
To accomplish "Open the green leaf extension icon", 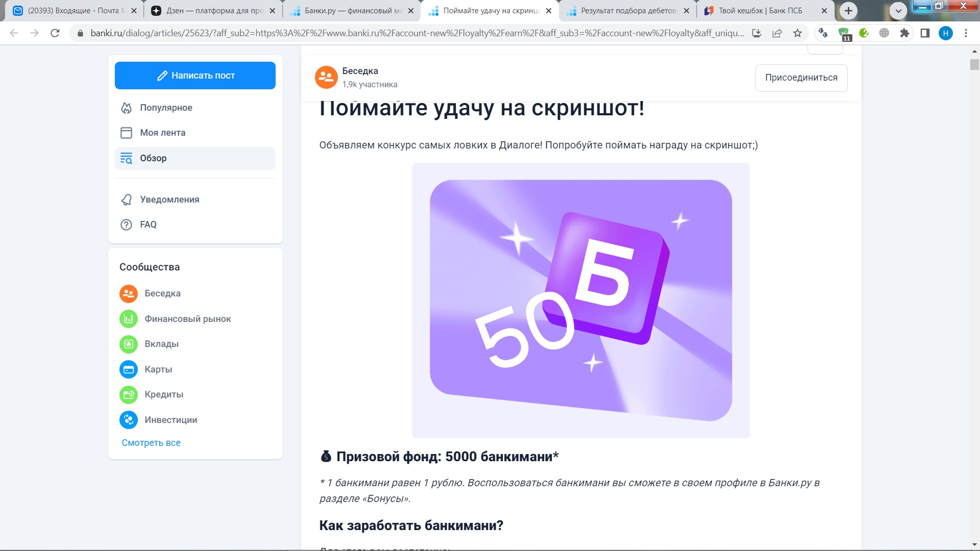I will pyautogui.click(x=864, y=33).
